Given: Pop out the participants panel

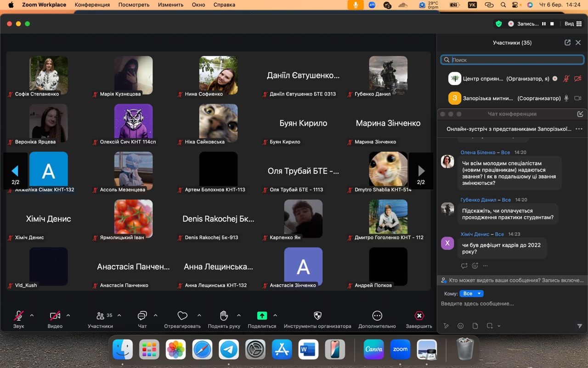Looking at the screenshot, I should [x=567, y=43].
